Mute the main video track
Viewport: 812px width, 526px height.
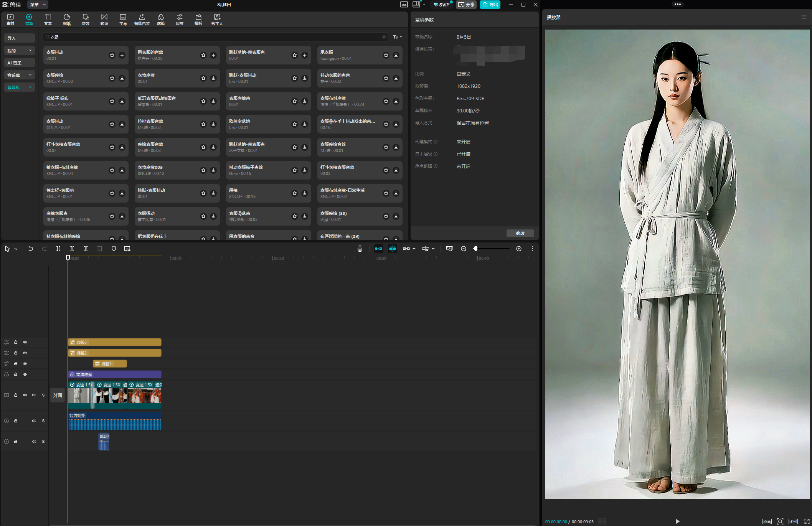coord(34,395)
